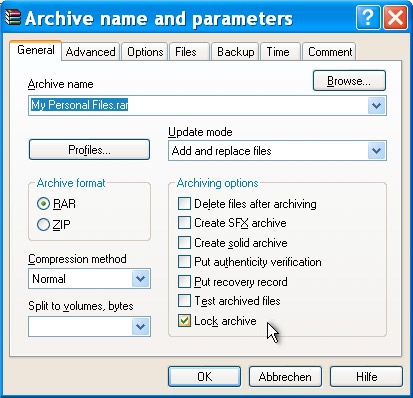Close the Archive name and parameters dialog
The height and width of the screenshot is (398, 413).
pyautogui.click(x=395, y=18)
